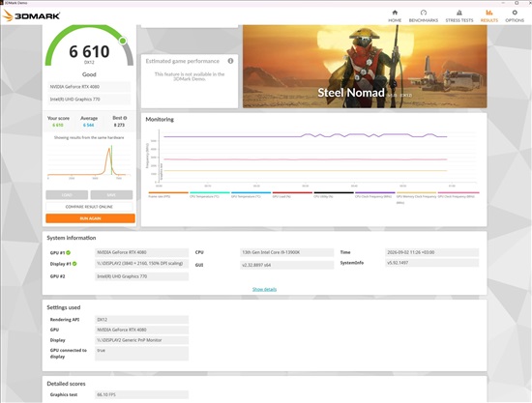Select NVIDIA GeForce RTX 4080 under the score
532x403 pixels.
89,87
